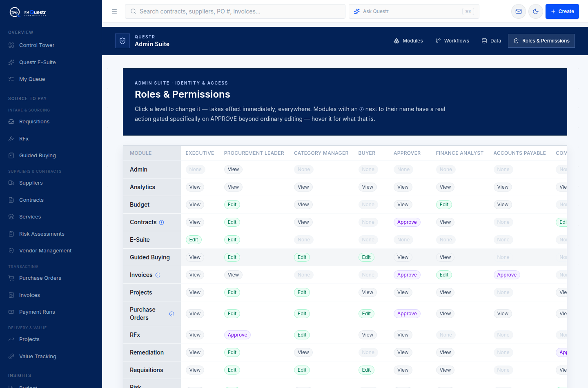Change RFx Procurement Leader Approve level
Screen dimensions: 588x388
237,335
